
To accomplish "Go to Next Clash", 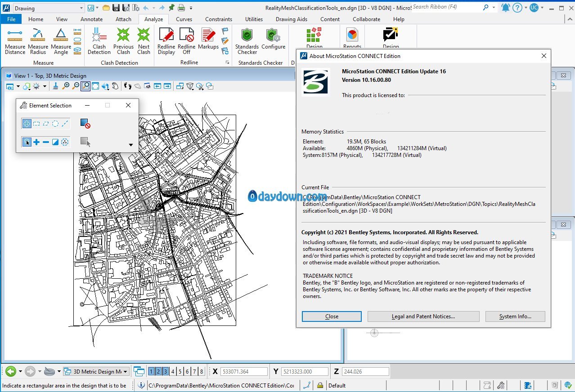I will [144, 41].
